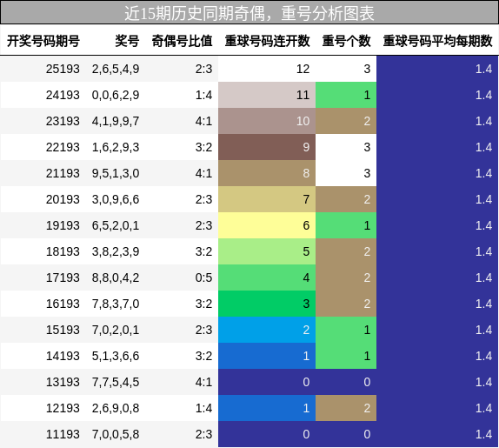Click khaki consecutive count cell 7
Viewport: 499px width, 448px height.
click(267, 199)
